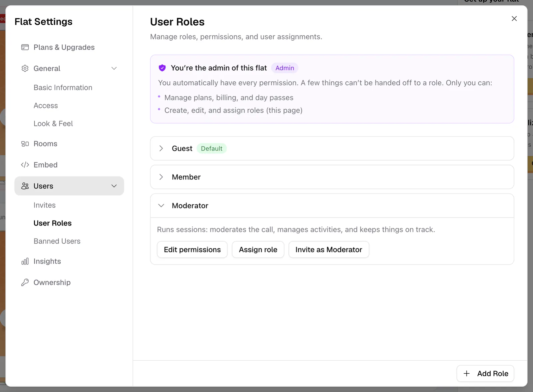Viewport: 533px width, 392px height.
Task: Go to the Invites page
Action: [x=45, y=205]
